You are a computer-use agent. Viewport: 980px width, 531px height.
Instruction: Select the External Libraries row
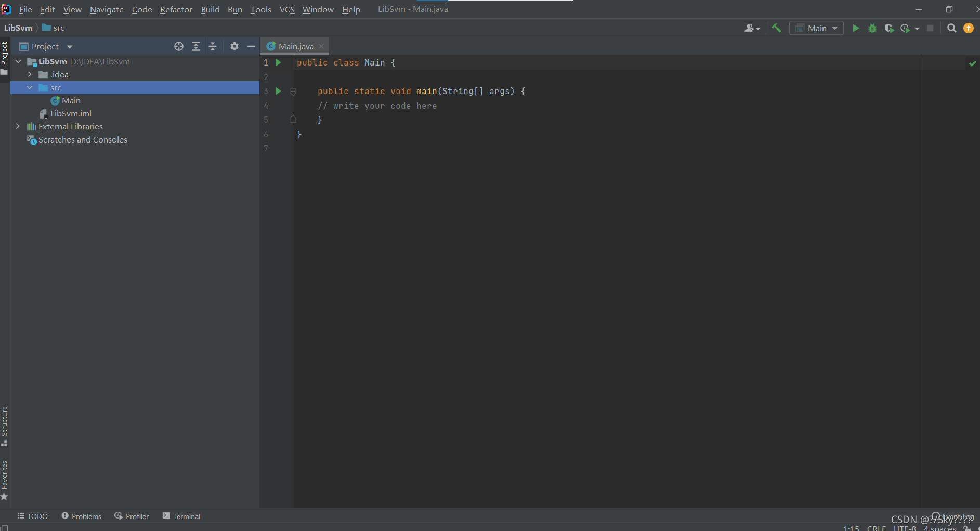point(135,126)
